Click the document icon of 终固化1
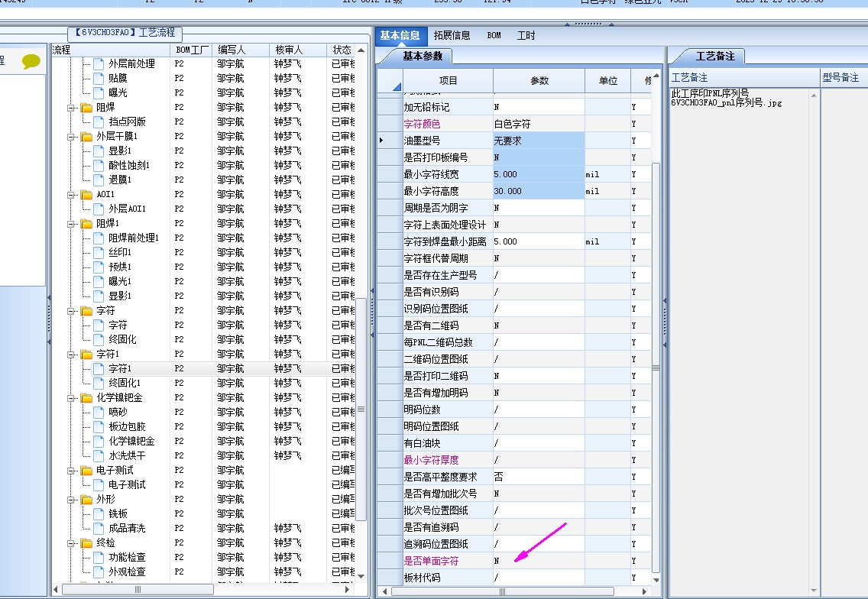 point(99,383)
